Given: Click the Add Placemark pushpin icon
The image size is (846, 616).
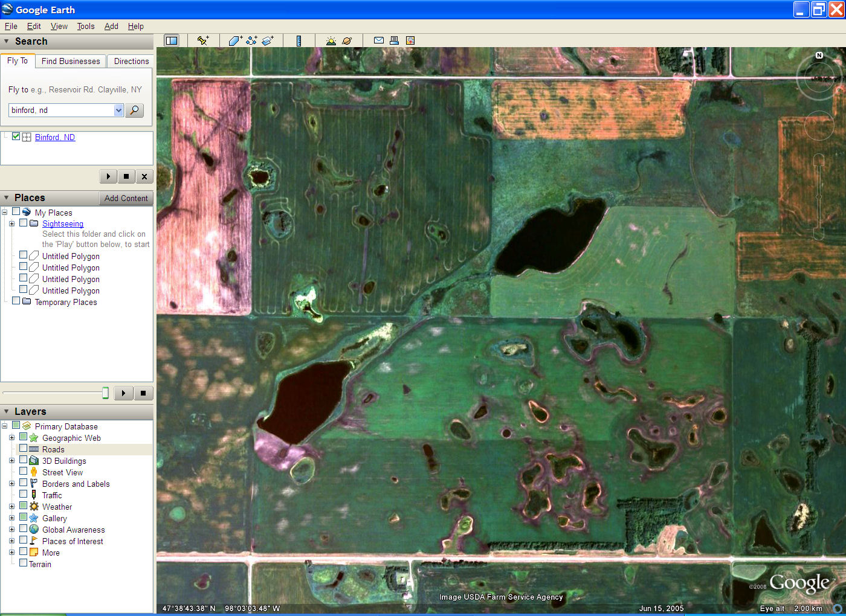Looking at the screenshot, I should coord(202,40).
